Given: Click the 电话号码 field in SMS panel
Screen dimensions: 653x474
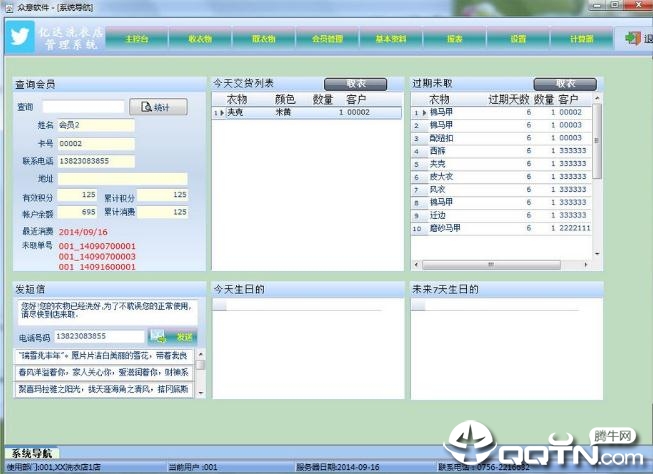Looking at the screenshot, I should [x=100, y=336].
